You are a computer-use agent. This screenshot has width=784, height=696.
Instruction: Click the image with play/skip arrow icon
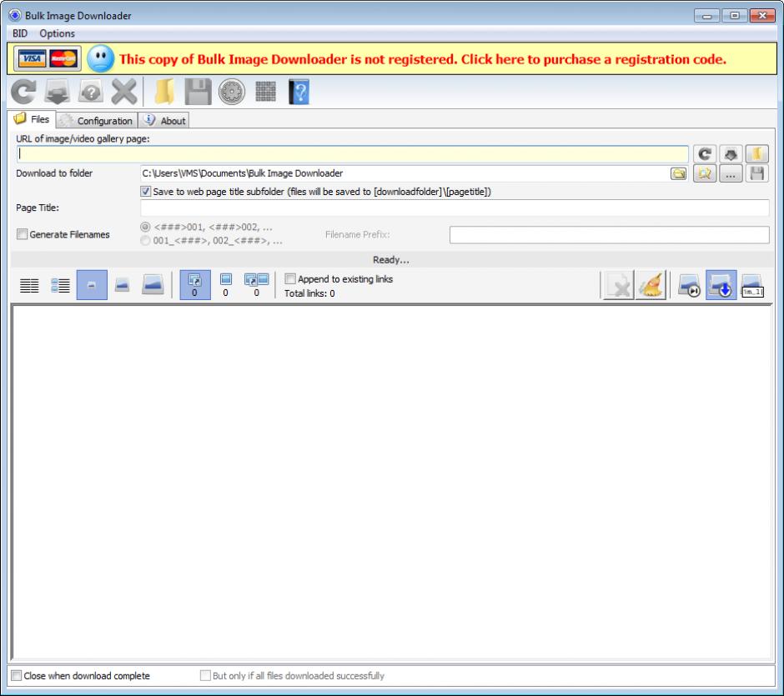point(688,285)
